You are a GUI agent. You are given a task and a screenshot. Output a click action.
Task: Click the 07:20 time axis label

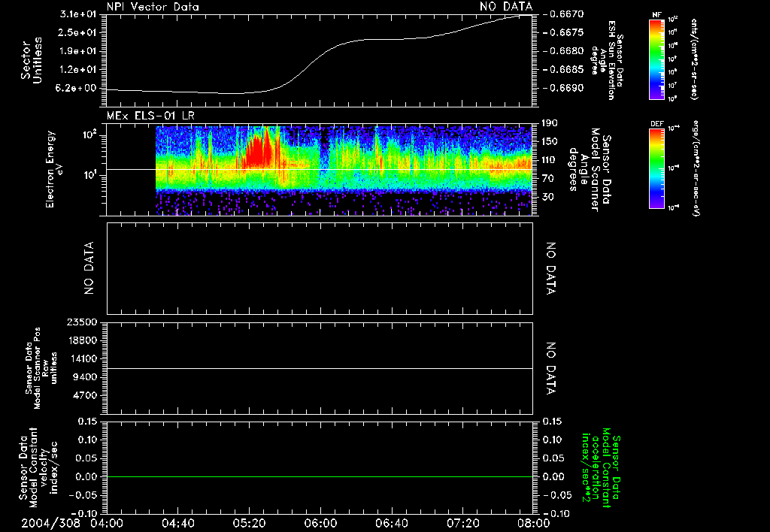[462, 523]
